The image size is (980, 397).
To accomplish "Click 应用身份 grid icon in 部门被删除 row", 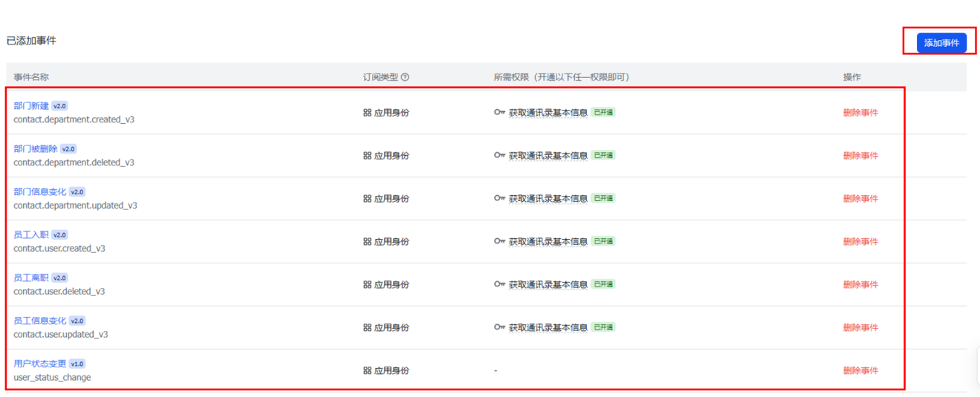I will [367, 156].
